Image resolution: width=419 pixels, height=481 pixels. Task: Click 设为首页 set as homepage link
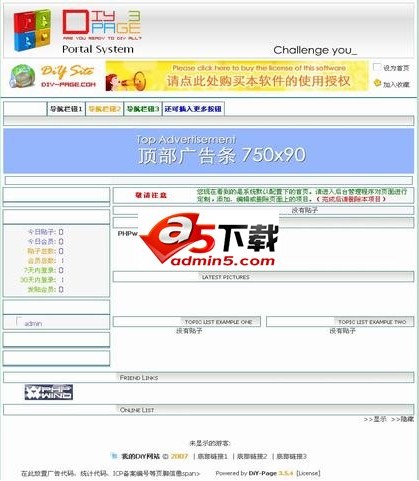tap(396, 68)
